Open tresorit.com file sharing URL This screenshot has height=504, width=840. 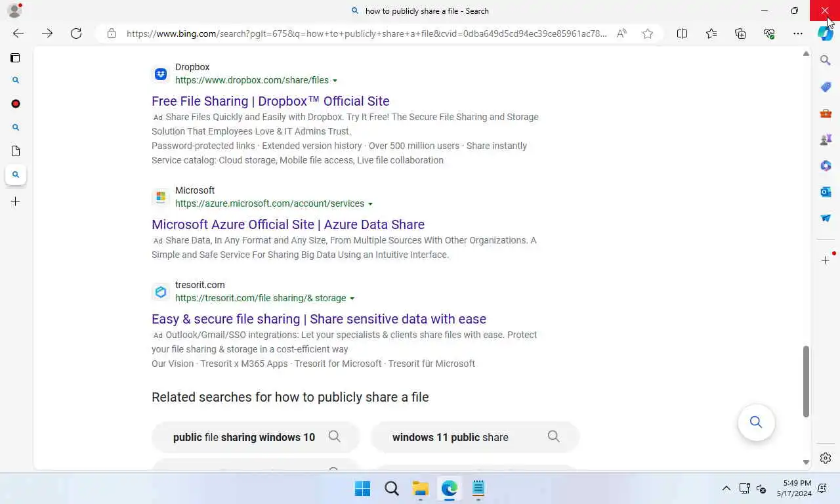click(261, 298)
